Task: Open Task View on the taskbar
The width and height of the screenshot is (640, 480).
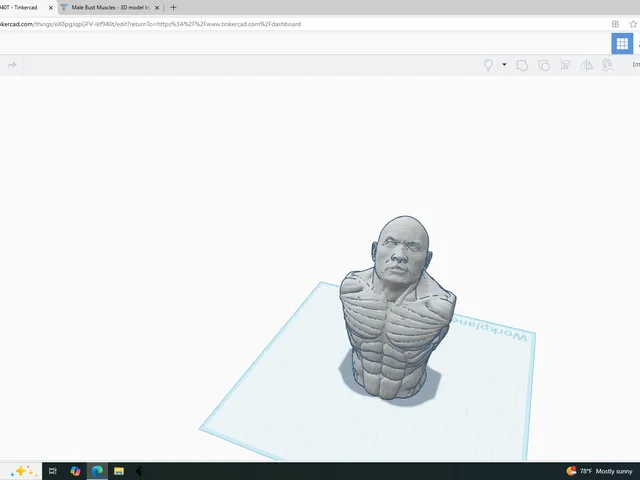Action: pyautogui.click(x=53, y=471)
